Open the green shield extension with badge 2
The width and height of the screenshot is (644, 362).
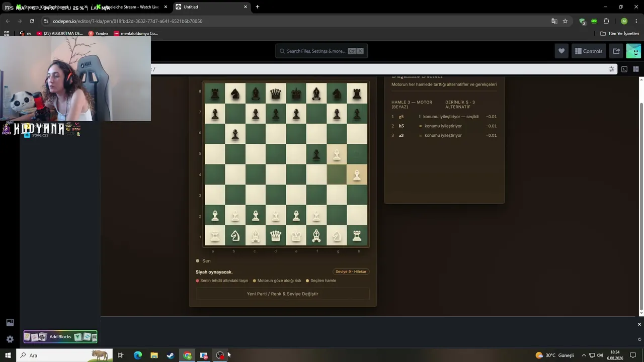click(x=583, y=21)
